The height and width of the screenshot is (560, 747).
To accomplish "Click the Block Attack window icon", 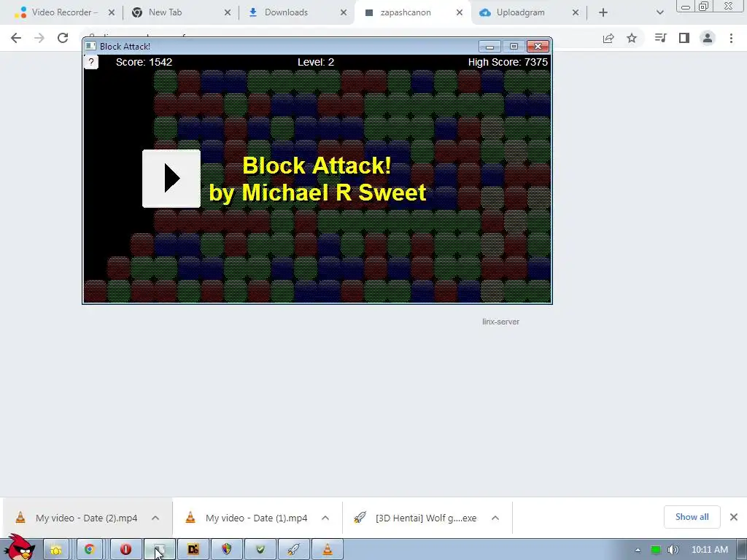I will [x=90, y=46].
